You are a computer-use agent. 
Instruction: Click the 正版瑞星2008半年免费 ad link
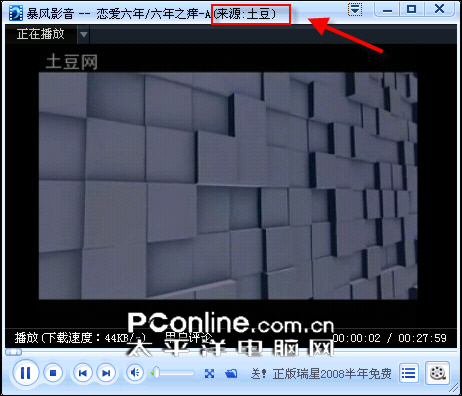[332, 374]
